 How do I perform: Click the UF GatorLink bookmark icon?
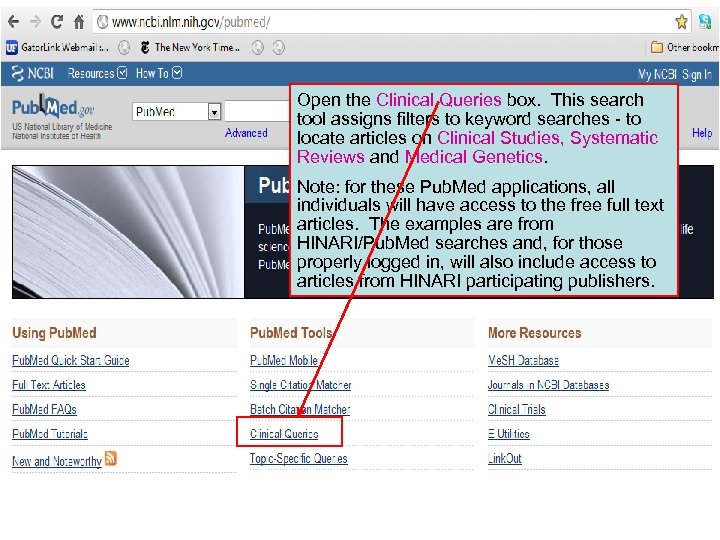point(11,47)
